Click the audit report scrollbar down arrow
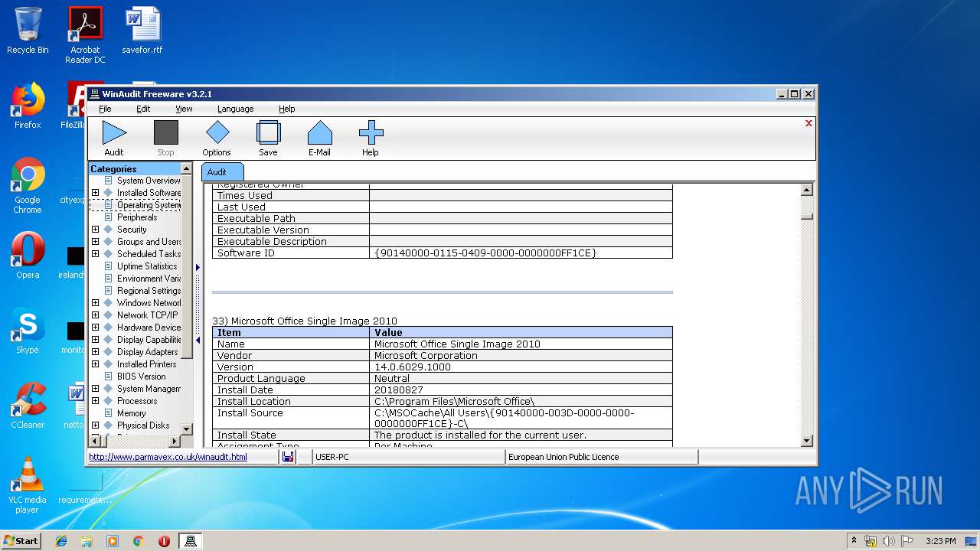This screenshot has height=551, width=980. (x=806, y=441)
